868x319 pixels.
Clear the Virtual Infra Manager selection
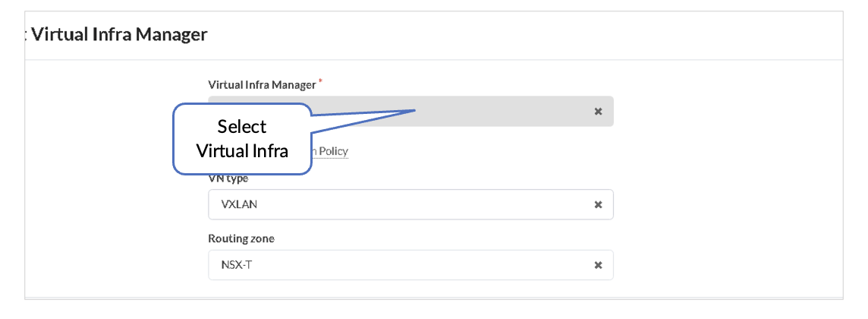(598, 112)
